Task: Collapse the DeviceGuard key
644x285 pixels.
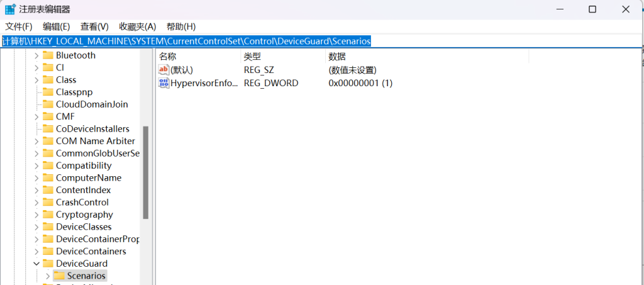Action: click(36, 263)
